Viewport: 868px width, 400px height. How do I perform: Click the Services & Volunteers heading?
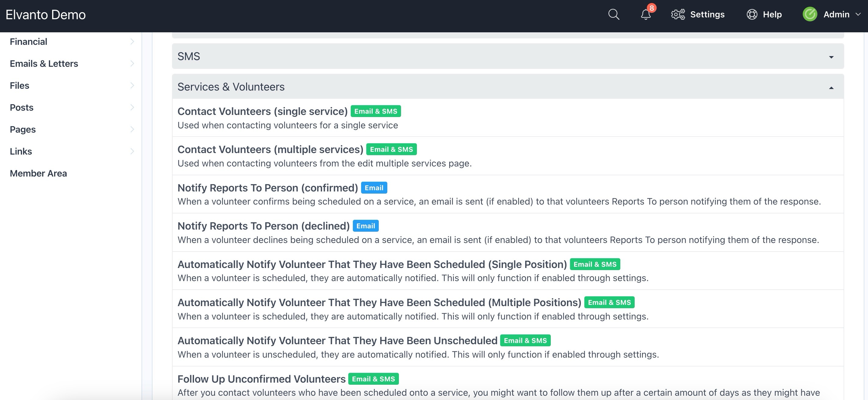click(231, 87)
